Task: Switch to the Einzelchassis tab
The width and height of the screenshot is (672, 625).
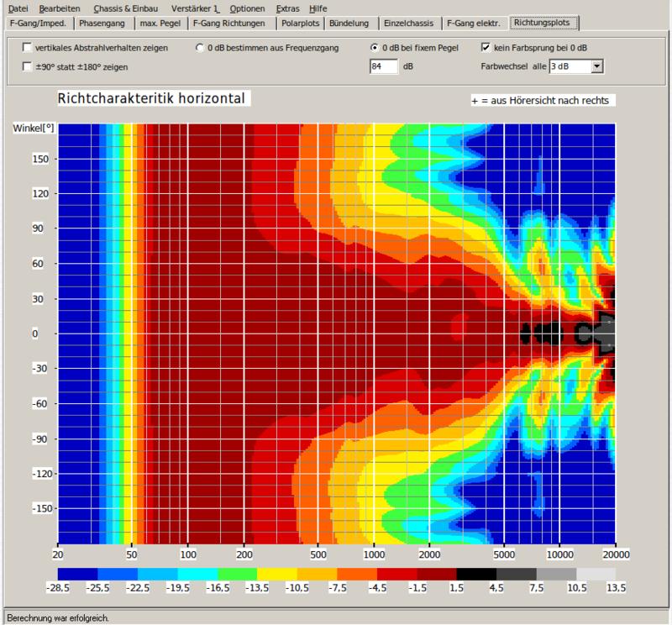Action: tap(407, 23)
